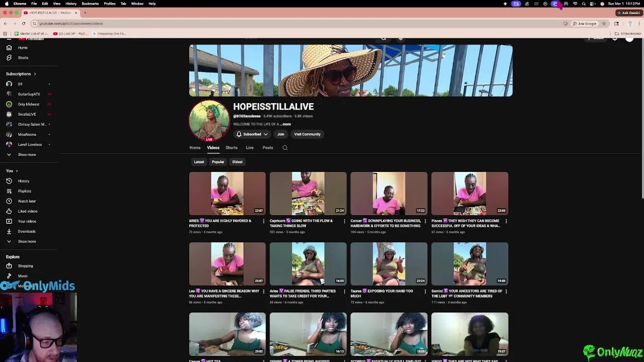Open options menu for Pisces video
The width and height of the screenshot is (644, 362).
point(506,221)
